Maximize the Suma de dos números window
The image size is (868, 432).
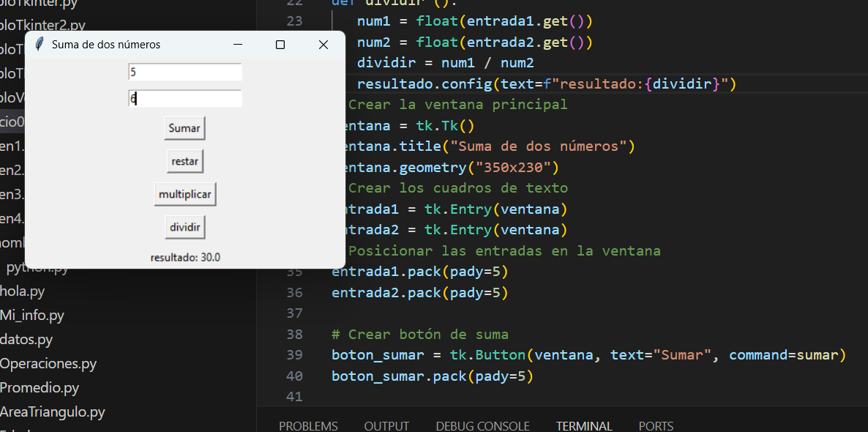tap(280, 45)
